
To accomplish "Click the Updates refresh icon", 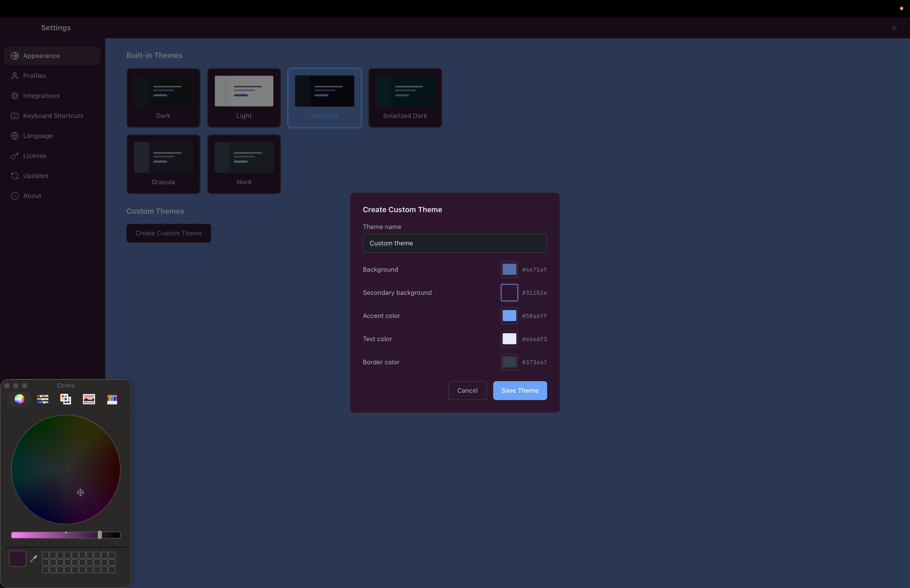I will point(15,176).
